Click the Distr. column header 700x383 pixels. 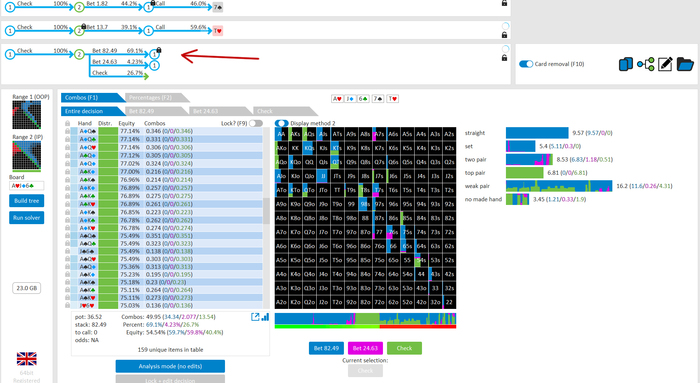click(105, 123)
